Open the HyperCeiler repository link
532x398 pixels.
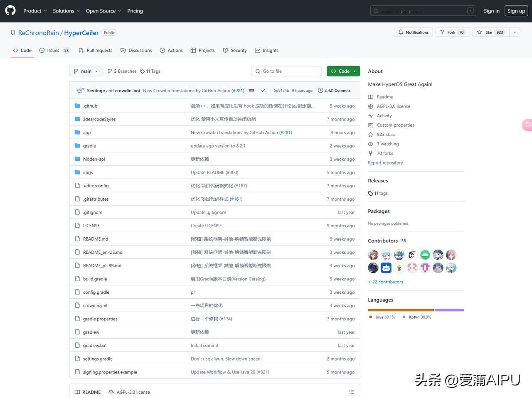pyautogui.click(x=81, y=33)
